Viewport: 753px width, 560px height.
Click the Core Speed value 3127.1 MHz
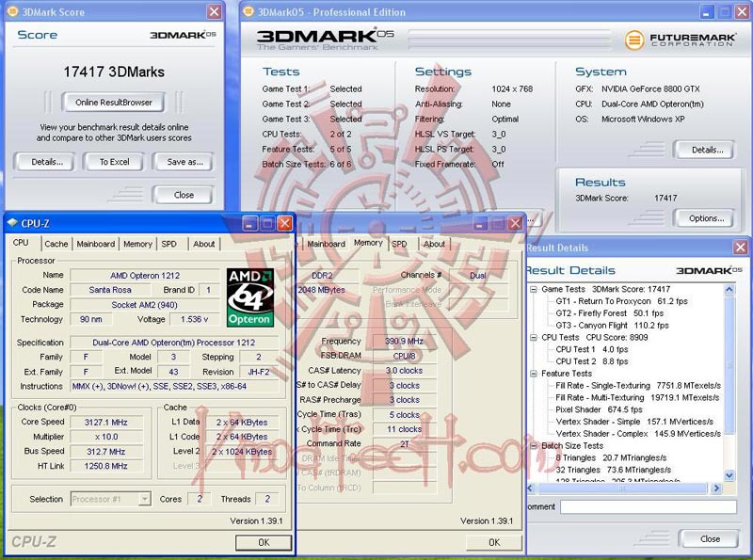click(x=106, y=423)
